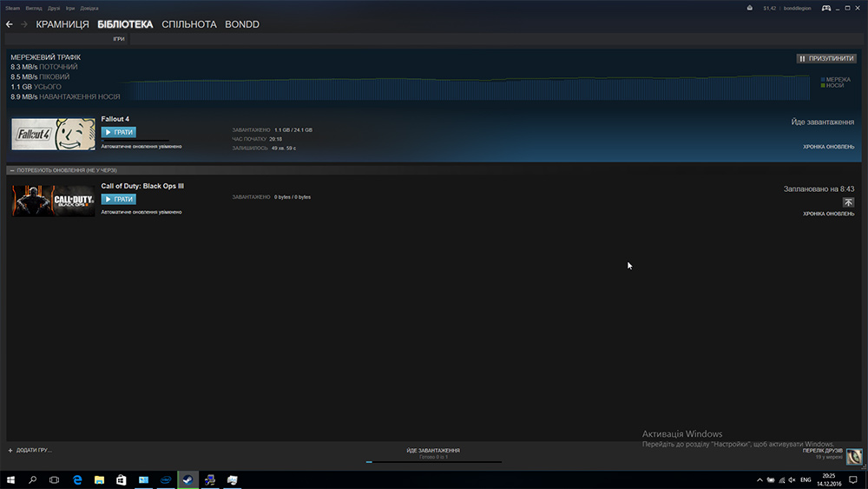Click 49 хв. 59 с remaining time
The height and width of the screenshot is (489, 868).
point(284,149)
